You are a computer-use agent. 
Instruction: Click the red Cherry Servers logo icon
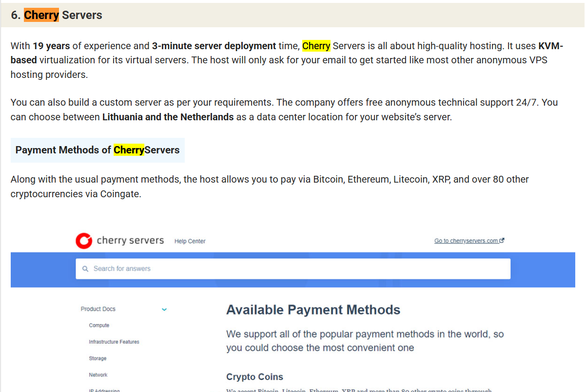point(84,241)
